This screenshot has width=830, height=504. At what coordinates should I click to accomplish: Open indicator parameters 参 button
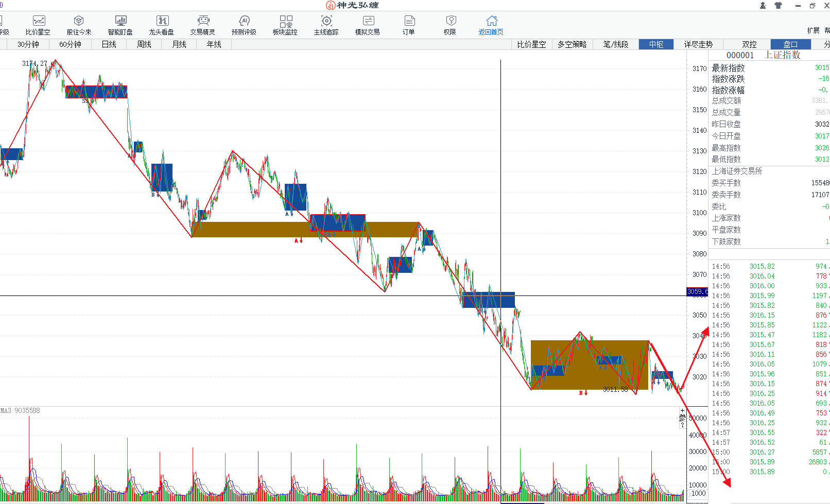[683, 418]
